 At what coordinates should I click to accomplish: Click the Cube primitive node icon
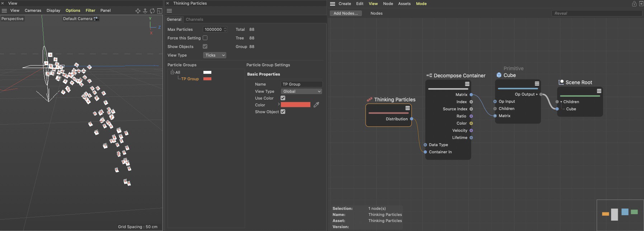[499, 75]
